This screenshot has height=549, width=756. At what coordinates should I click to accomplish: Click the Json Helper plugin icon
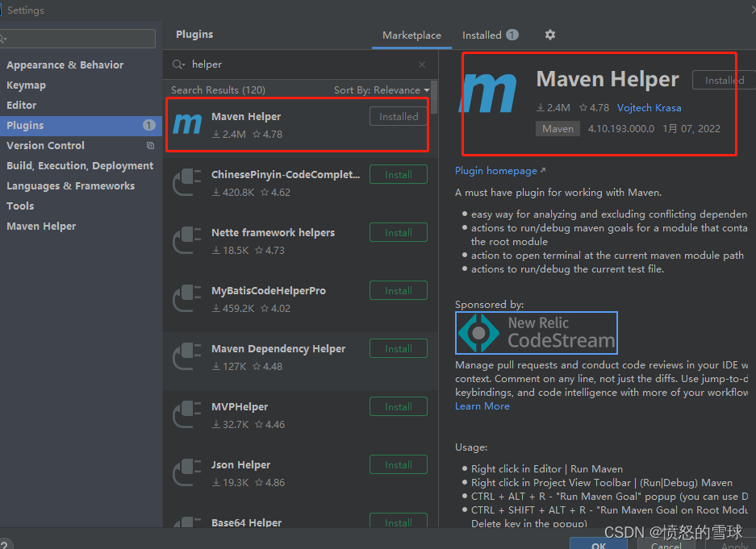187,472
